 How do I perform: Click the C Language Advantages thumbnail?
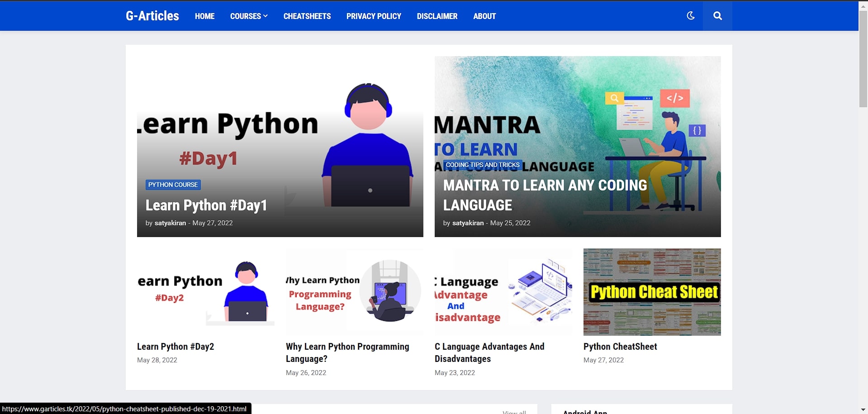[503, 292]
